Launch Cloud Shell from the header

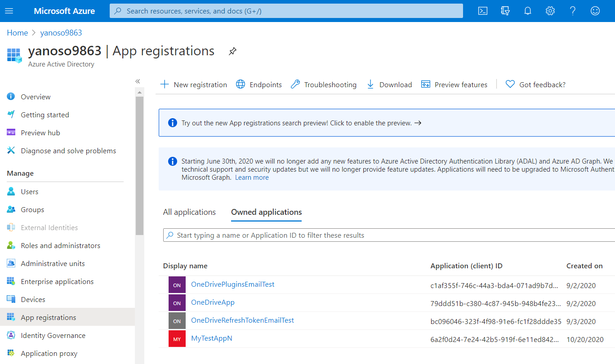coord(483,11)
